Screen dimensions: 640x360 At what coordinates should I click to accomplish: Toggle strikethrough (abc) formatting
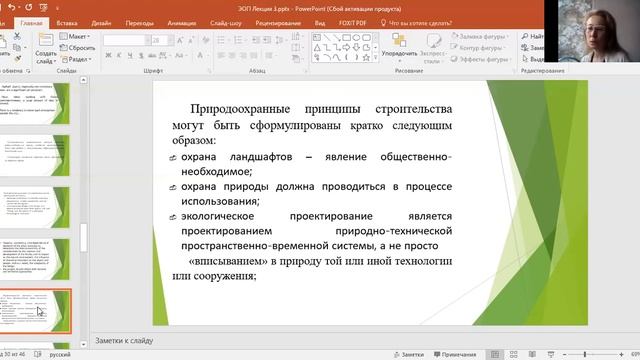coord(152,55)
